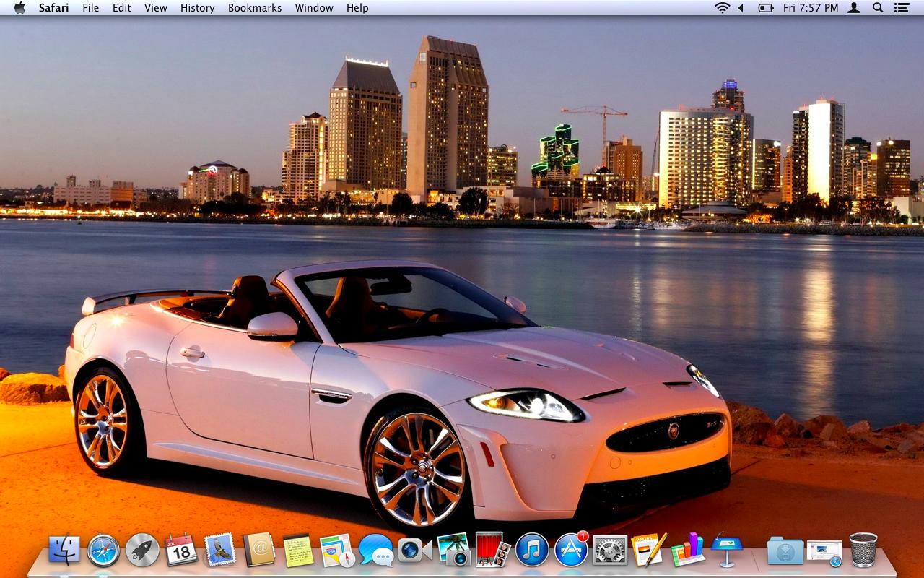The image size is (924, 578).
Task: Click the volume speaker icon
Action: tap(741, 8)
